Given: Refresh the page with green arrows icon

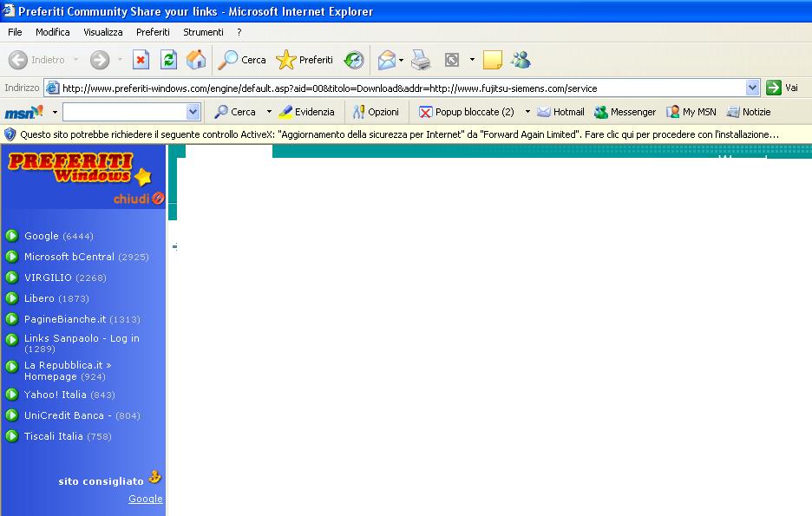Looking at the screenshot, I should point(168,60).
